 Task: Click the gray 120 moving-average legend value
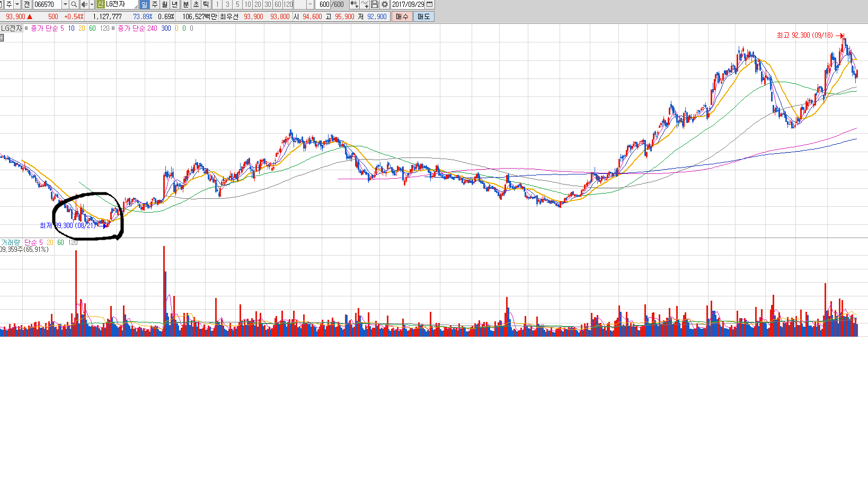[104, 28]
